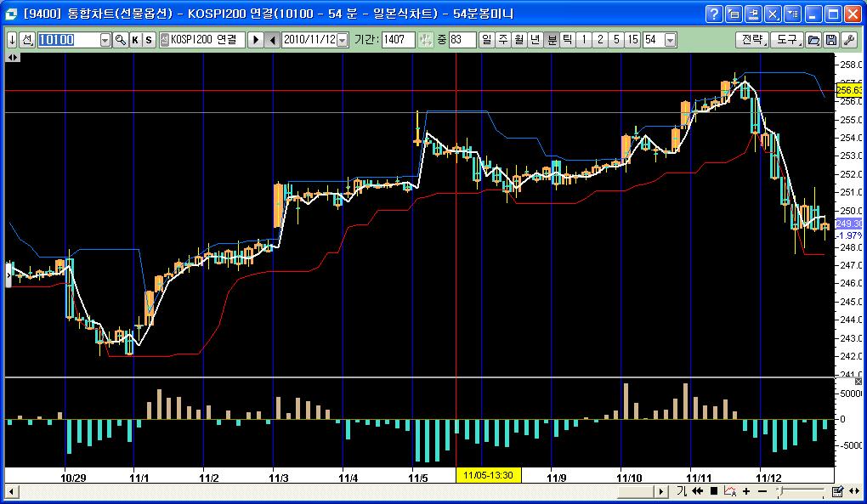Click the floppy disk save icon

point(830,40)
